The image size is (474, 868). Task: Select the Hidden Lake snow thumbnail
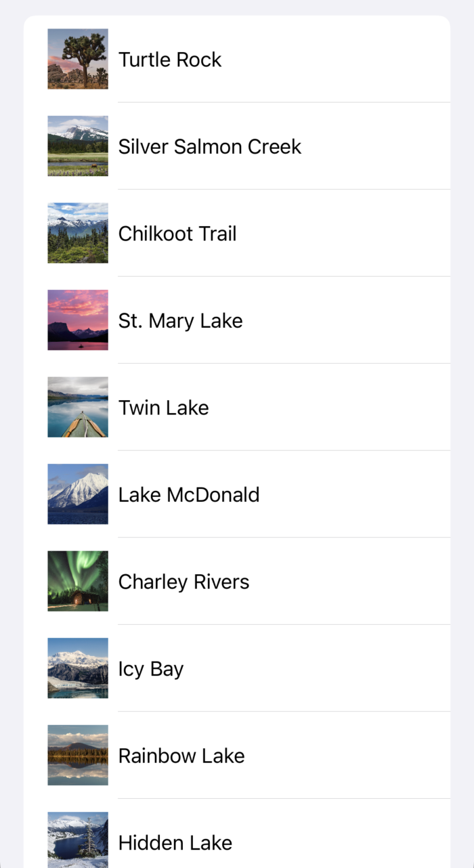(x=77, y=840)
